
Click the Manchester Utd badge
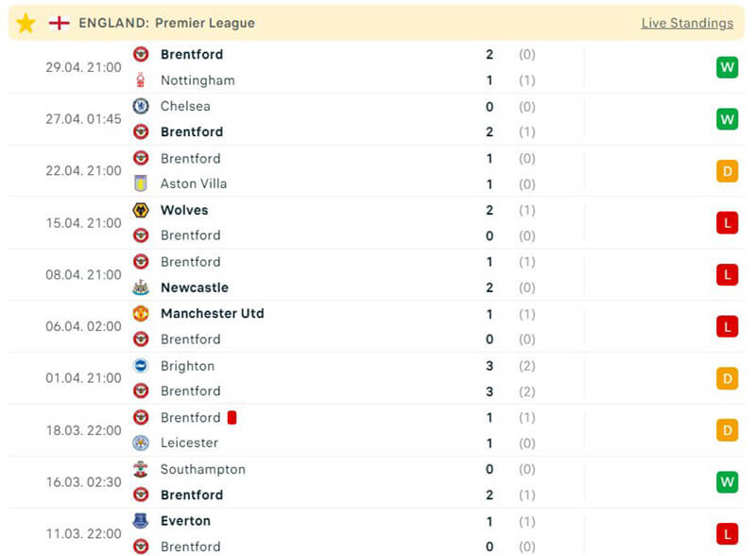(x=141, y=313)
